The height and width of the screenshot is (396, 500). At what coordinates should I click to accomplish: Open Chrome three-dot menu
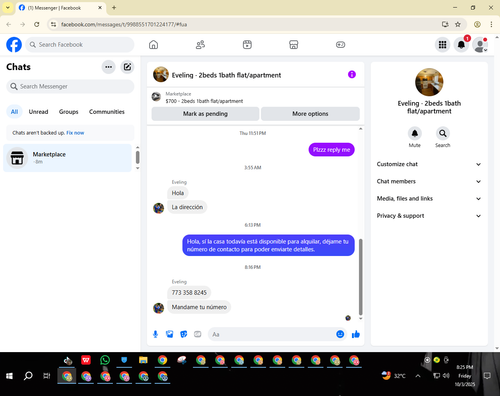pyautogui.click(x=491, y=24)
